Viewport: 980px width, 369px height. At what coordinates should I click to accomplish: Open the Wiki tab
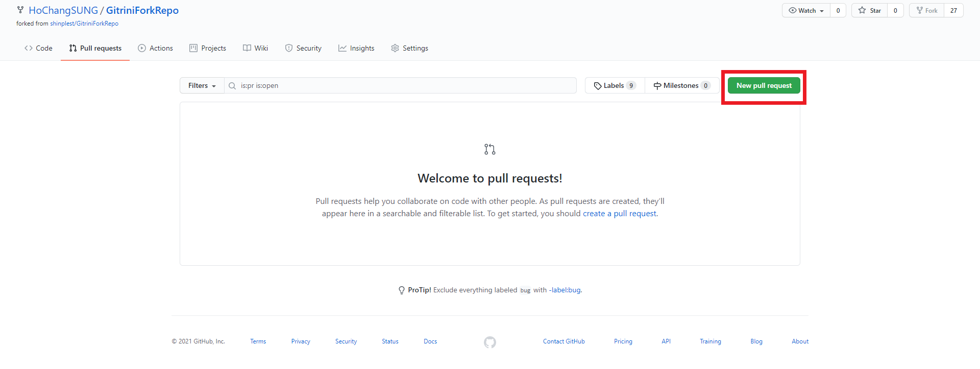255,48
